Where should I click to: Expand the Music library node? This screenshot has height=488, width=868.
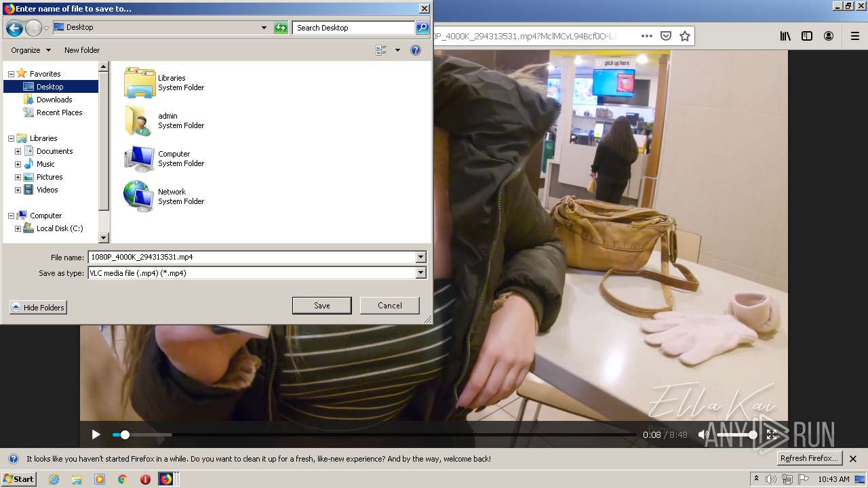18,164
